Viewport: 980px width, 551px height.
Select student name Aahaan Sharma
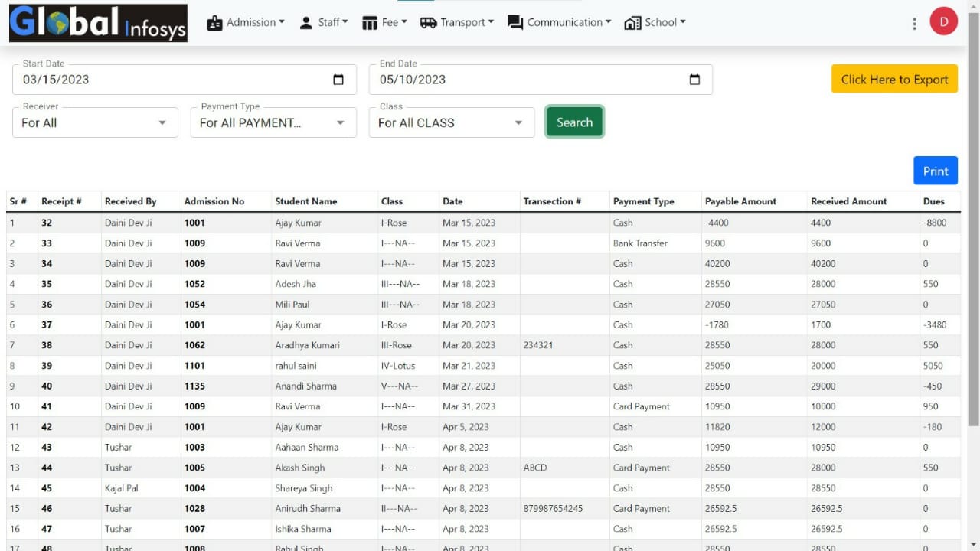(x=306, y=448)
